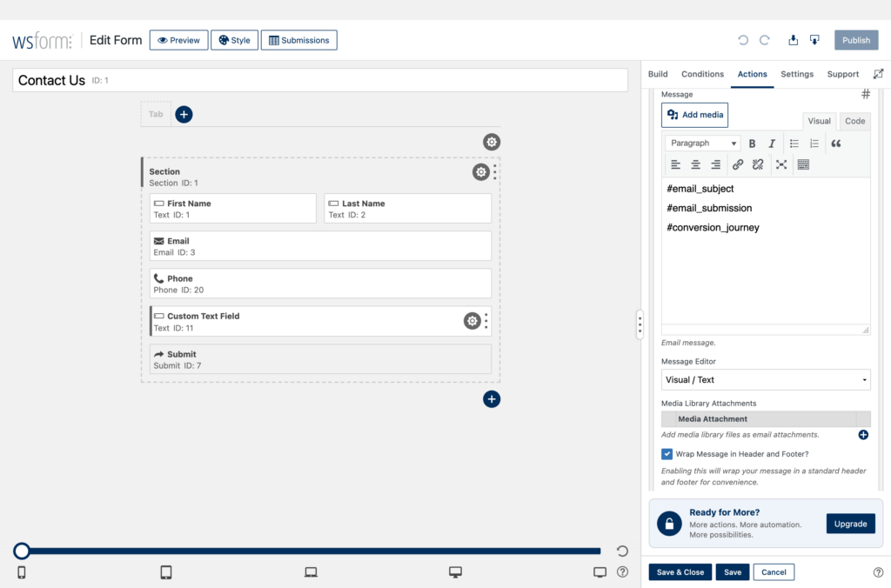891x588 pixels.
Task: Select the laptop breakpoint icon
Action: tap(311, 572)
